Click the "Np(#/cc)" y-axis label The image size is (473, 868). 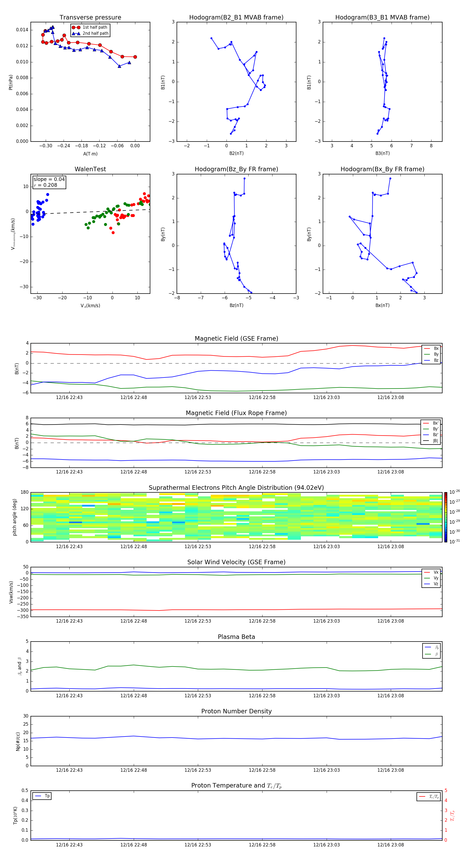(x=18, y=741)
